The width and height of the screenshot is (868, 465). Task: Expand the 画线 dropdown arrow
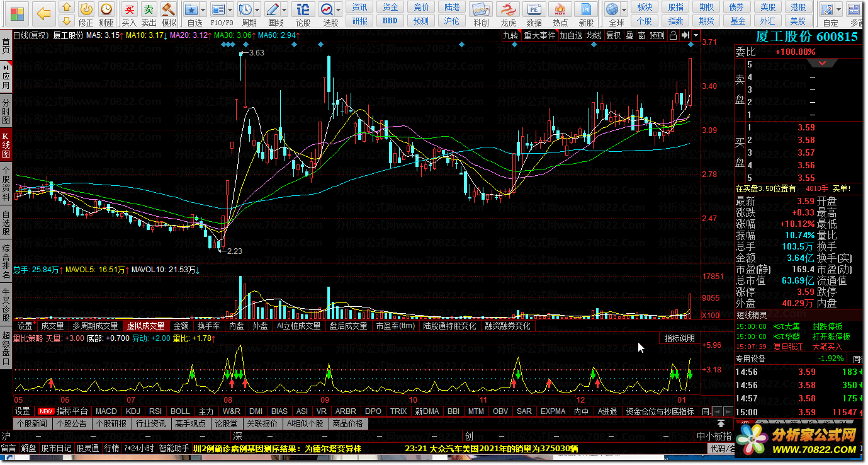click(285, 10)
